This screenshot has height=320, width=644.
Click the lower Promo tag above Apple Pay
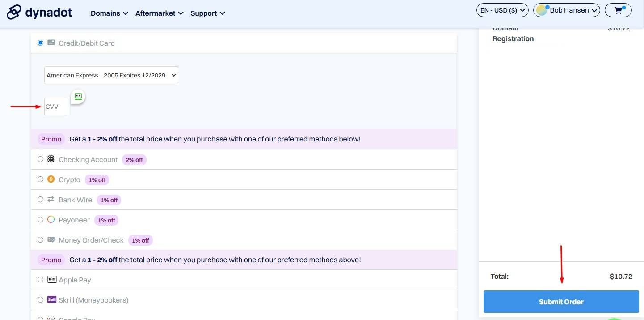click(51, 260)
